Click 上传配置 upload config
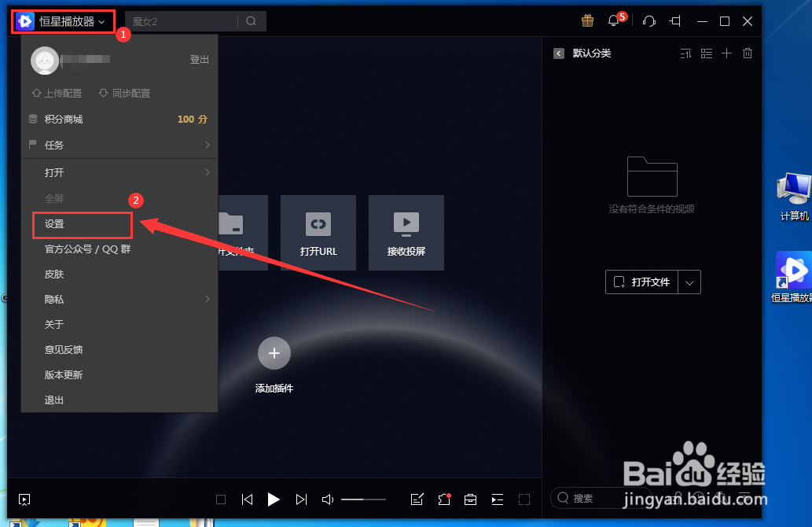The width and height of the screenshot is (812, 527). click(x=57, y=94)
